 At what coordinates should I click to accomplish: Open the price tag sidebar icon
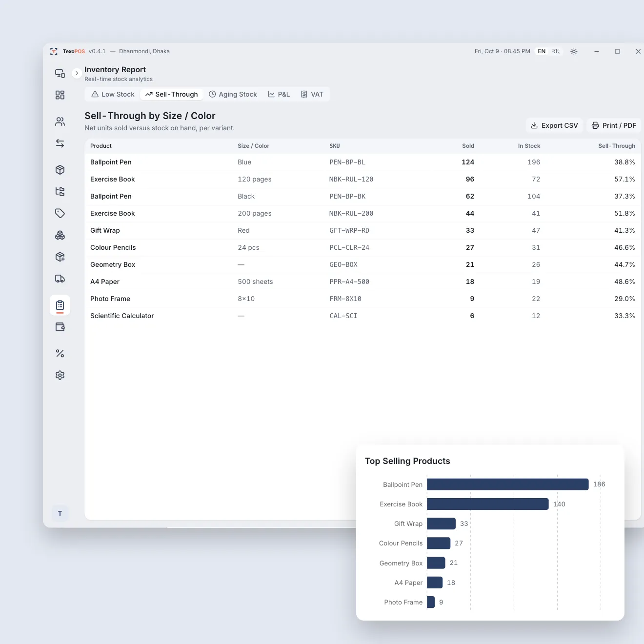tap(60, 213)
